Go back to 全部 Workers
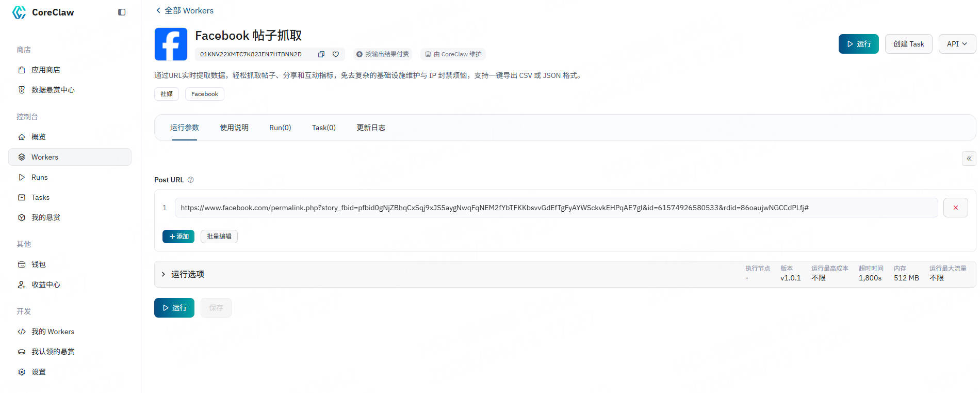980x393 pixels. 185,10
